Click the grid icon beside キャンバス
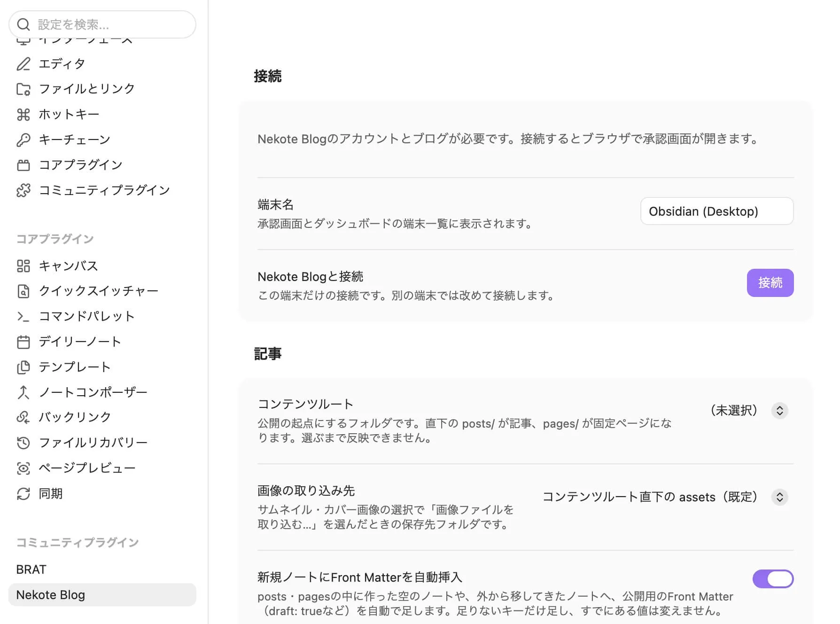 [x=23, y=266]
